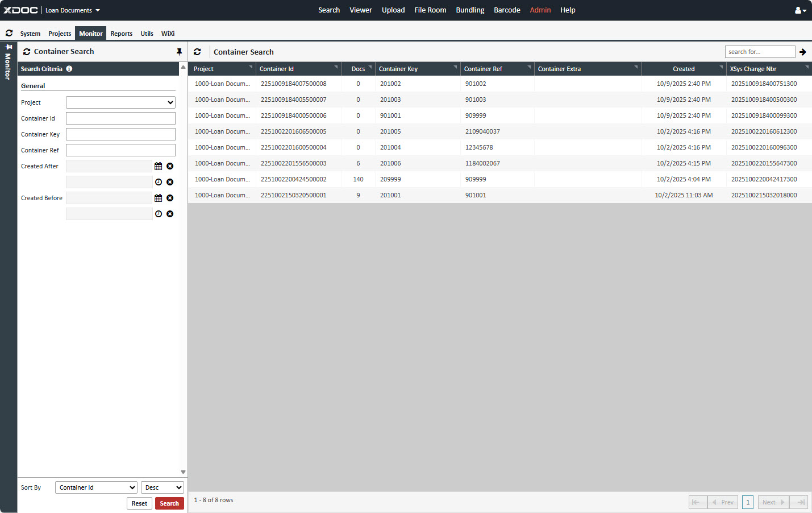
Task: Click the Created After calendar icon
Action: 158,166
